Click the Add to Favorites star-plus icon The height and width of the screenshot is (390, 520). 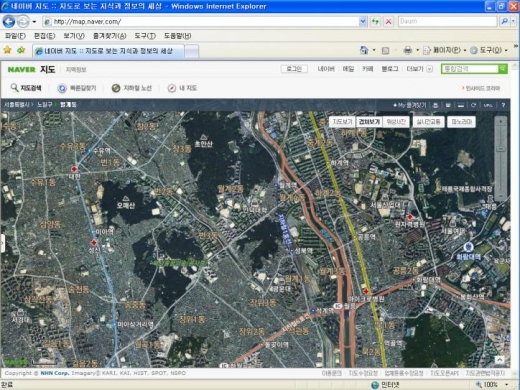[21, 50]
